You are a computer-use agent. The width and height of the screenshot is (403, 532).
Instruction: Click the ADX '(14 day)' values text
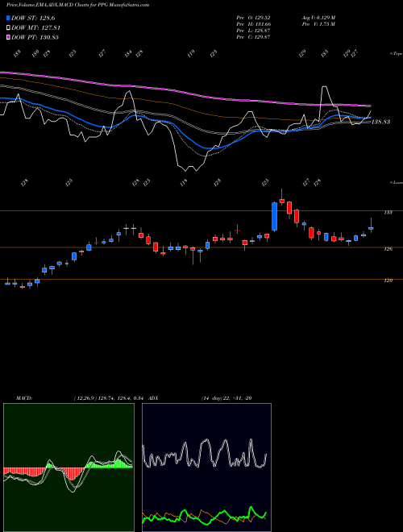tap(226, 398)
